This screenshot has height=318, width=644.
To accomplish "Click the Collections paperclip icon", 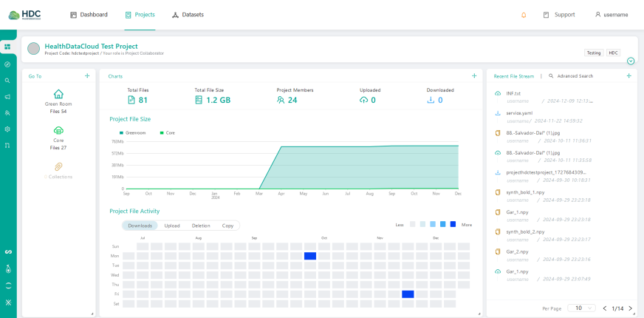I will 59,167.
